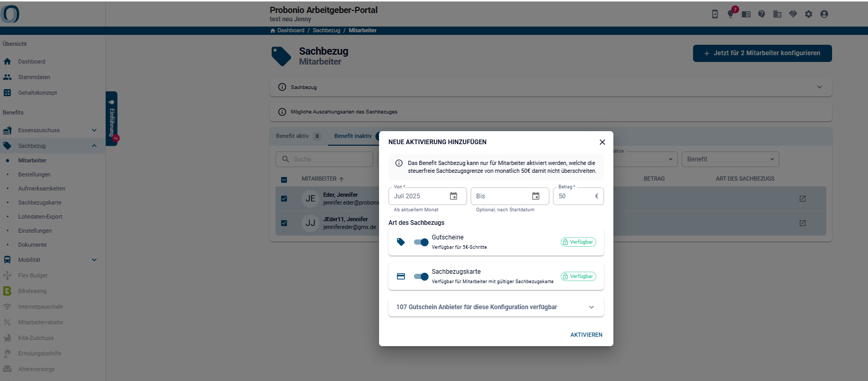Screen dimensions: 868x381
Task: Click the ART DES SACHBEZUGS column header
Action: [x=745, y=179]
